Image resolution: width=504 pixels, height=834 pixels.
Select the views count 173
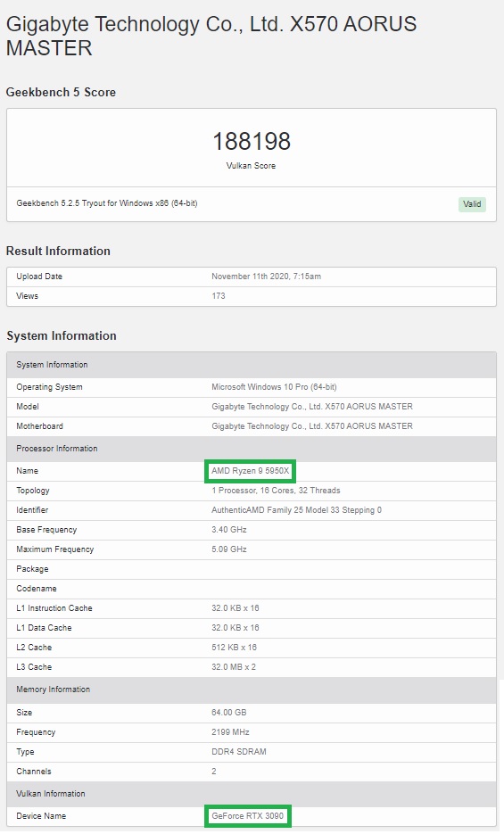pyautogui.click(x=219, y=296)
